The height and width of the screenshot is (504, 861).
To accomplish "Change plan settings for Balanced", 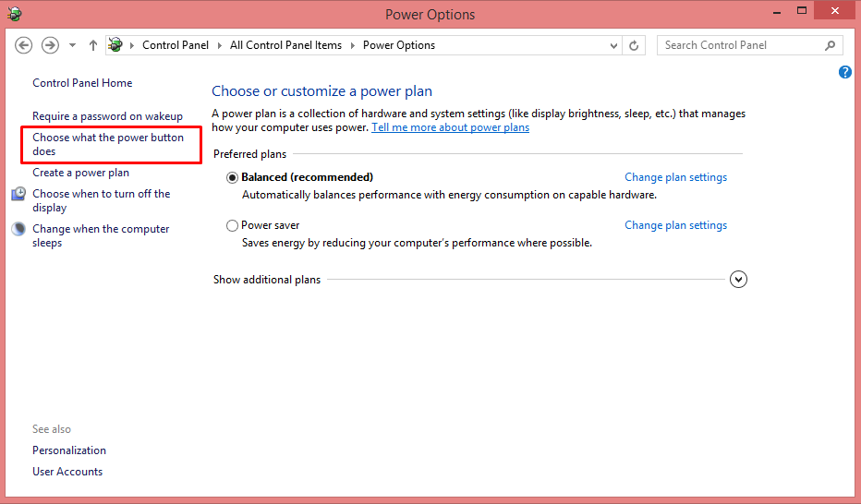I will (x=676, y=177).
